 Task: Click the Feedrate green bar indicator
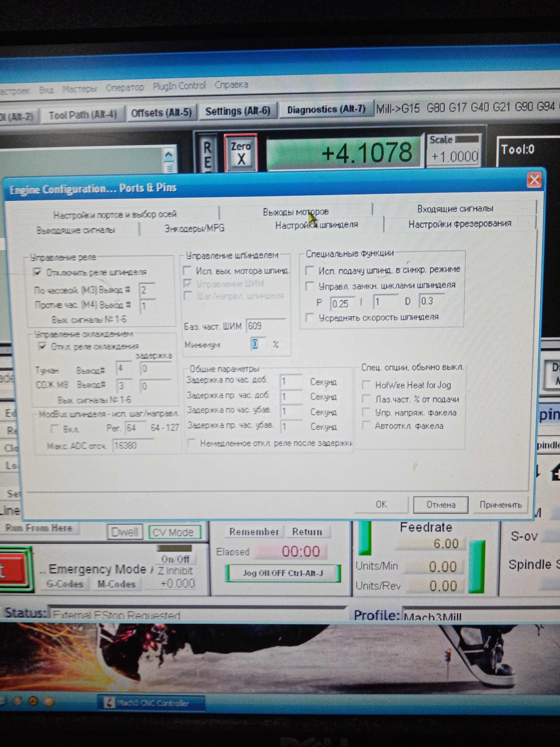pyautogui.click(x=477, y=567)
